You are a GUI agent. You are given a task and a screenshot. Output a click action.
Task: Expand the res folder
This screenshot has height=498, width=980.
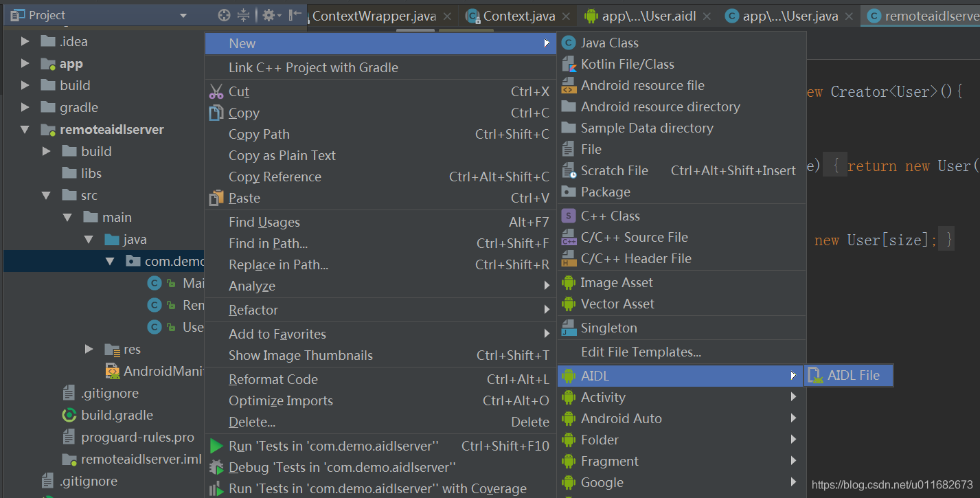pyautogui.click(x=89, y=349)
